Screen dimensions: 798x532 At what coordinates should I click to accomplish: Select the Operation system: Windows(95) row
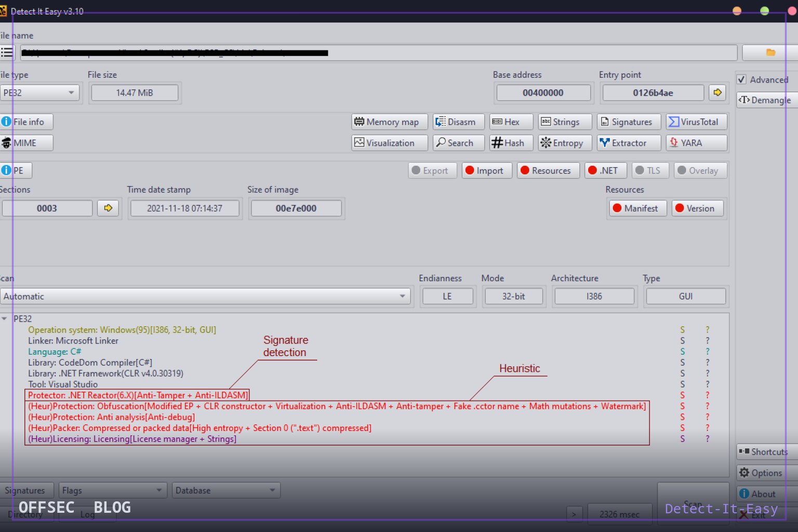(x=122, y=329)
